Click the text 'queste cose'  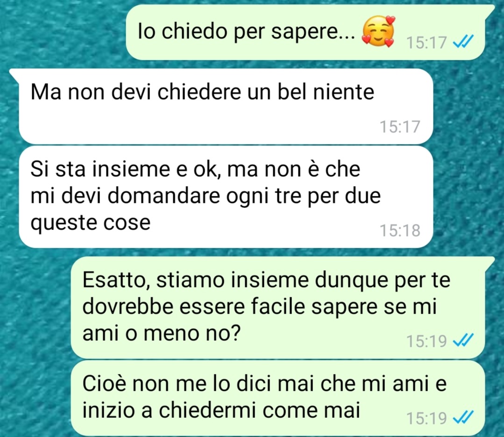(x=90, y=223)
